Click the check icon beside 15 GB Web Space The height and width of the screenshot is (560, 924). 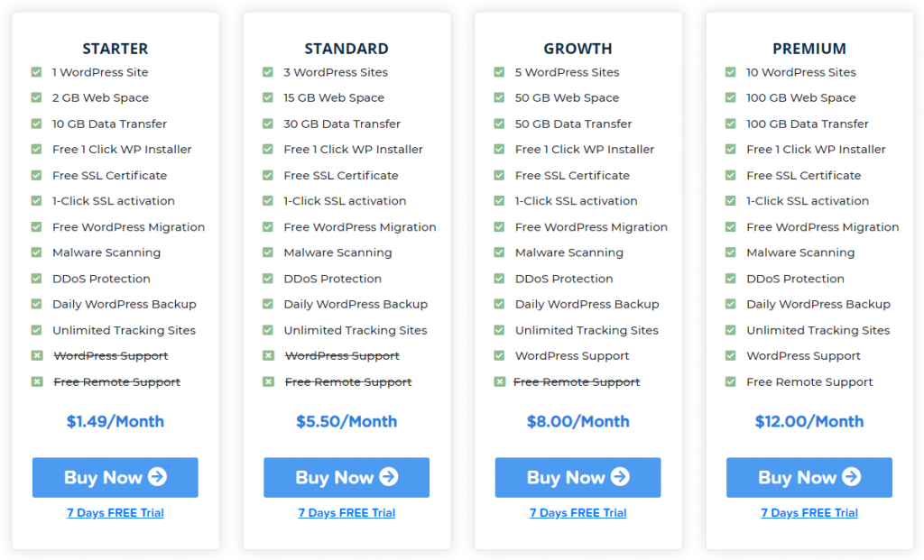tap(268, 97)
